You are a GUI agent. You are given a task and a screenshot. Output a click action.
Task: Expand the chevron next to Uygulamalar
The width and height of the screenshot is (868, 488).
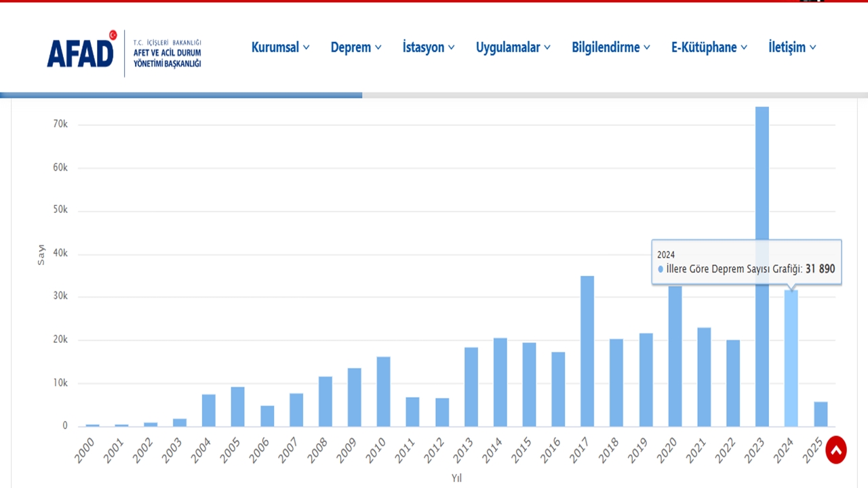(547, 47)
